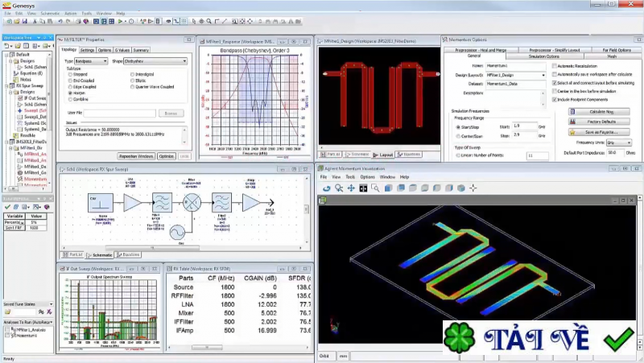Switch to the G Values tab
This screenshot has width=644, height=363.
[x=122, y=50]
